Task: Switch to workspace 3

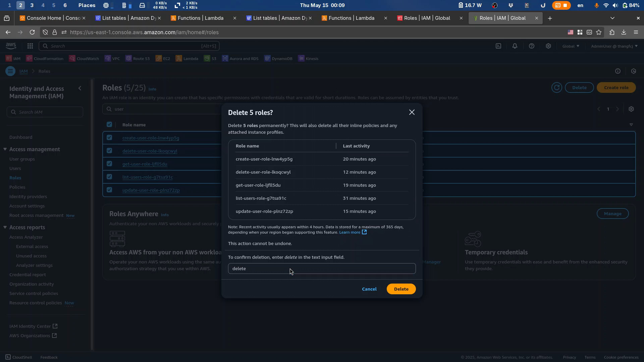Action: click(32, 5)
